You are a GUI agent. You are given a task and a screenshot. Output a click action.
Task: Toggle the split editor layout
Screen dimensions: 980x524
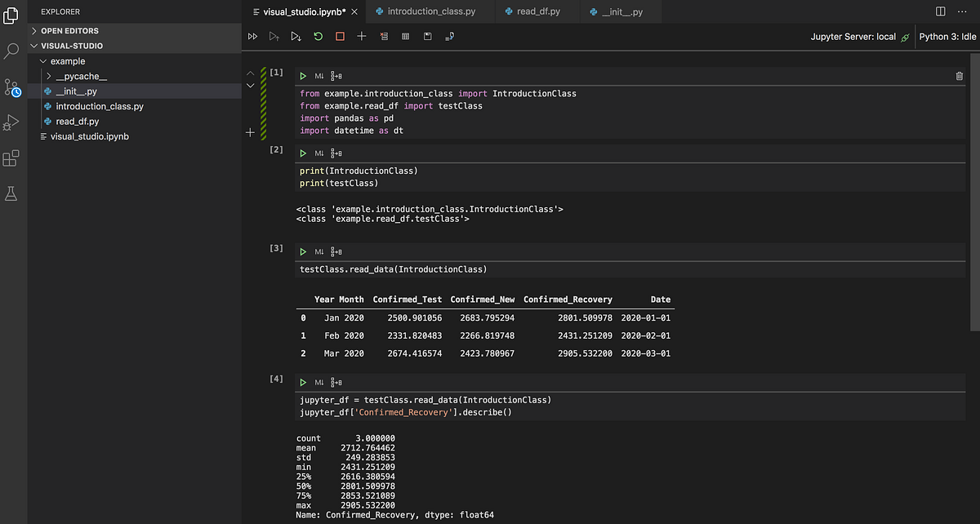[940, 11]
